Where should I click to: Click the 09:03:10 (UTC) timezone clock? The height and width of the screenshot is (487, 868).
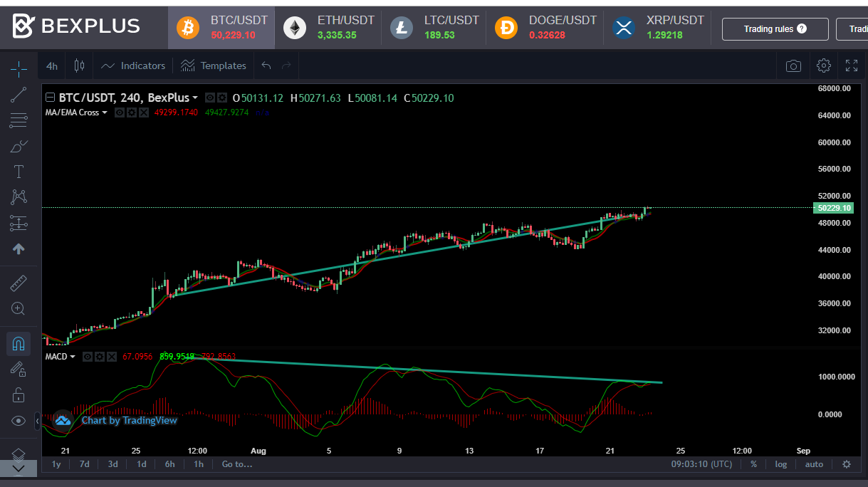tap(701, 464)
